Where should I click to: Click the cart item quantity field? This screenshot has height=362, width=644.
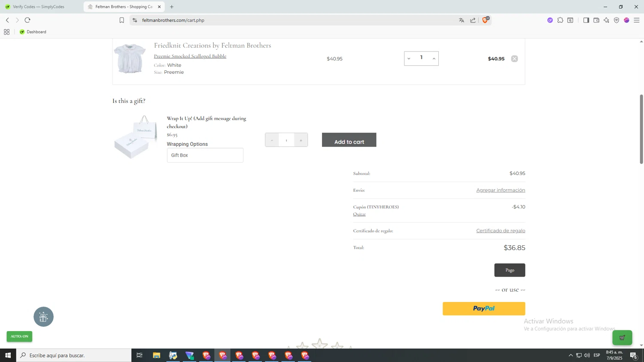point(422,58)
